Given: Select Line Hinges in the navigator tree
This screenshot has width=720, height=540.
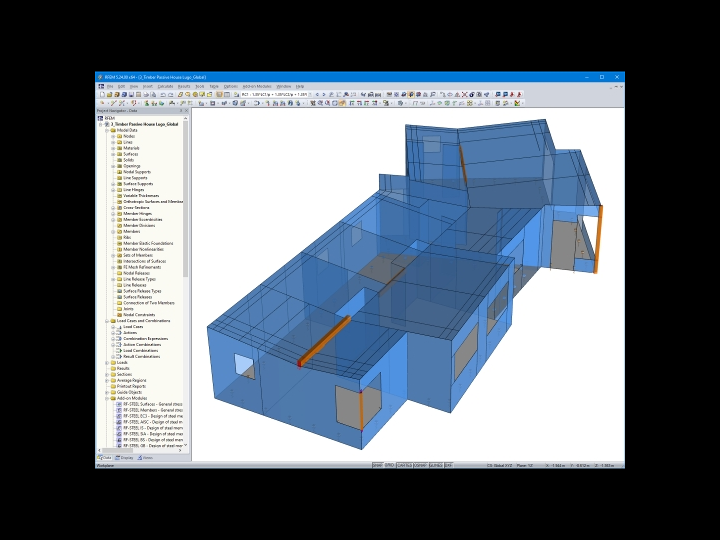Looking at the screenshot, I should point(134,190).
